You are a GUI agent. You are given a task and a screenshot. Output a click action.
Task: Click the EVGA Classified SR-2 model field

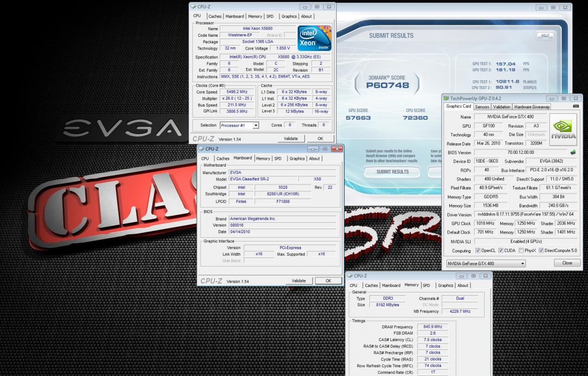[262, 179]
